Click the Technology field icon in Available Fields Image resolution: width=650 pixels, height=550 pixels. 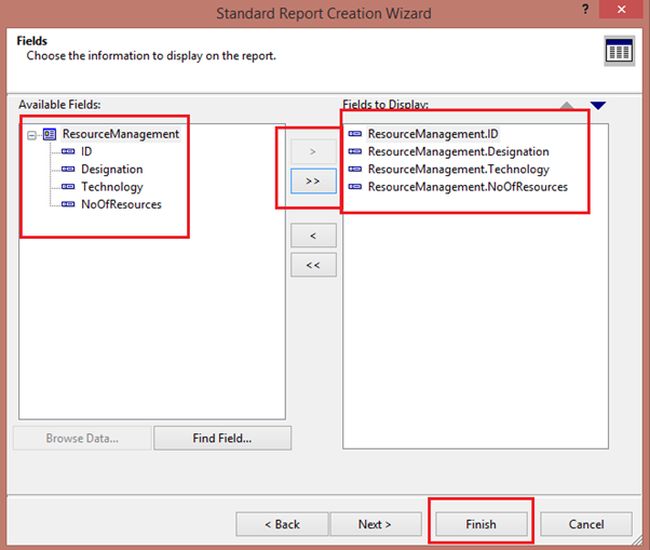click(68, 187)
